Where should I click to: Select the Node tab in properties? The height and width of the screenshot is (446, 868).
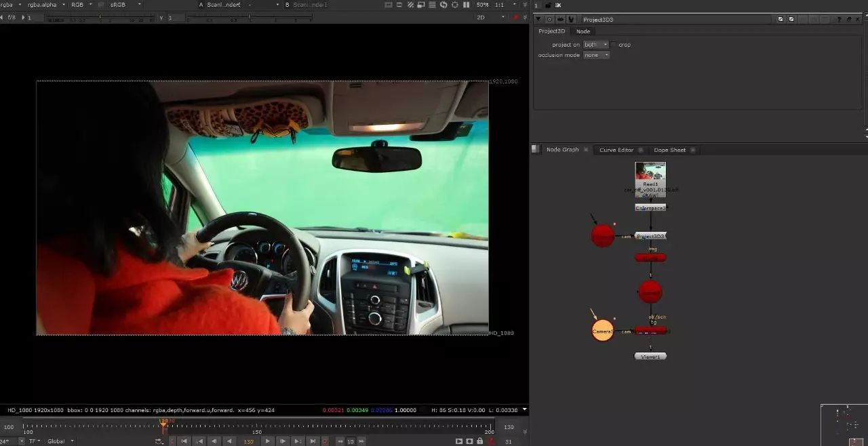coord(583,31)
